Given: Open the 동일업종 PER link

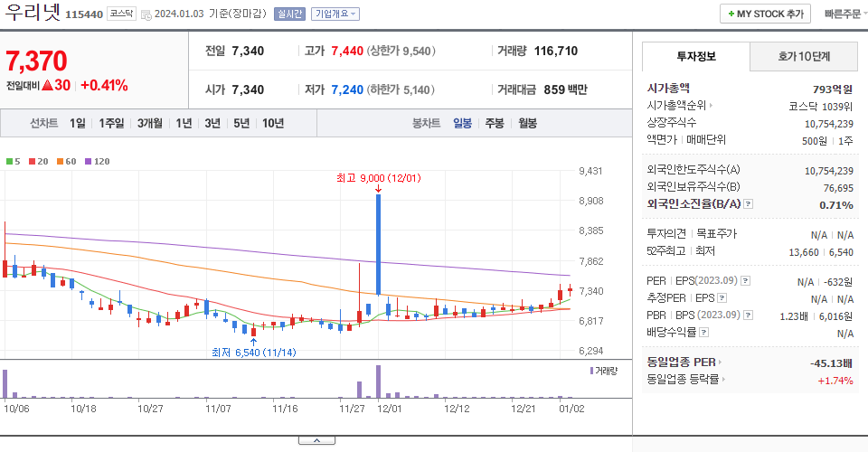Looking at the screenshot, I should point(684,363).
